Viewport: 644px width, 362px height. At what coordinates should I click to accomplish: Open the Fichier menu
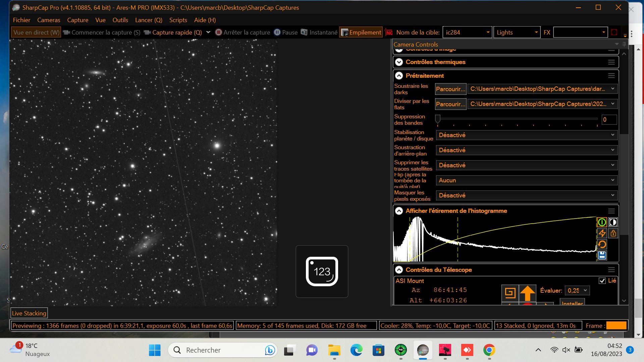click(21, 20)
